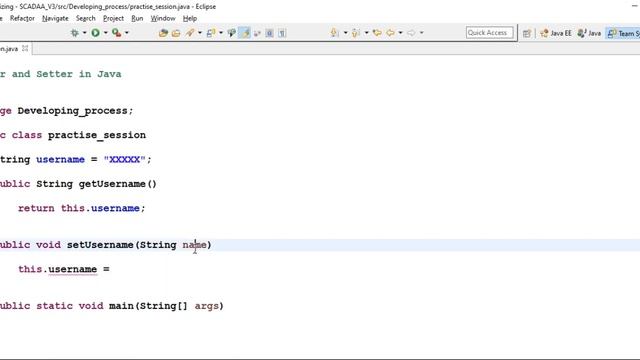640x360 pixels.
Task: Open Debug configurations dropdown arrow
Action: coord(84,33)
